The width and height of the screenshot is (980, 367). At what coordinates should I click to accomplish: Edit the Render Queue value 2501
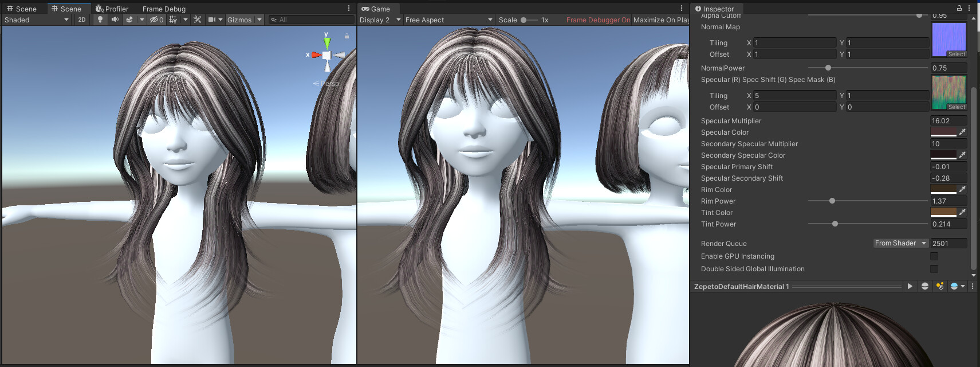click(948, 243)
